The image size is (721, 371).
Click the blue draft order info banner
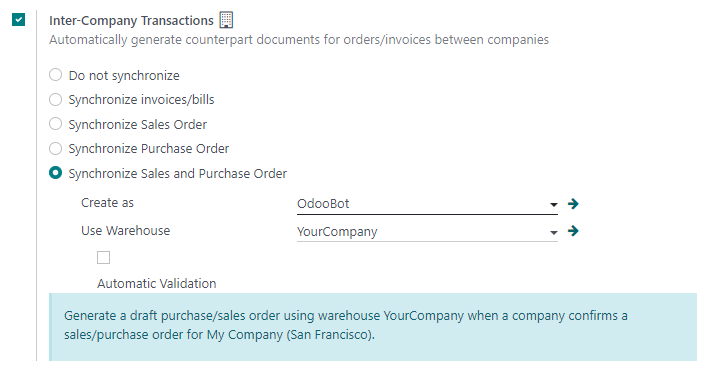point(373,327)
